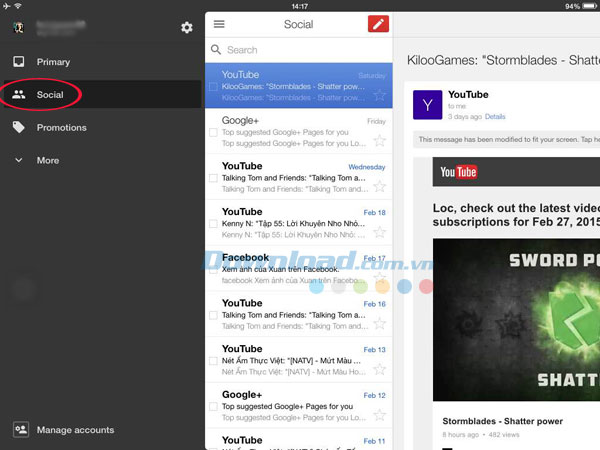Click the airplane mode status icon
The image size is (600, 450).
pos(6,6)
